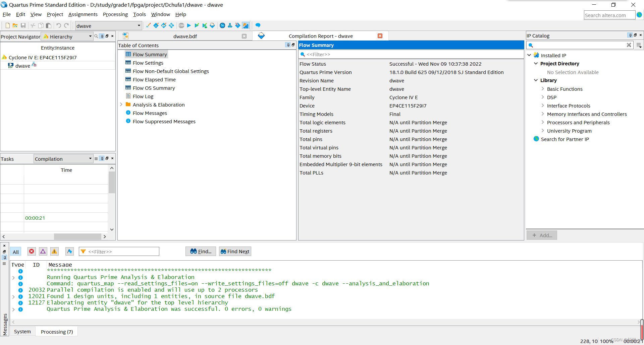Screen dimensions: 644x345
Task: Toggle pin on Table of Contents panel
Action: (288, 45)
